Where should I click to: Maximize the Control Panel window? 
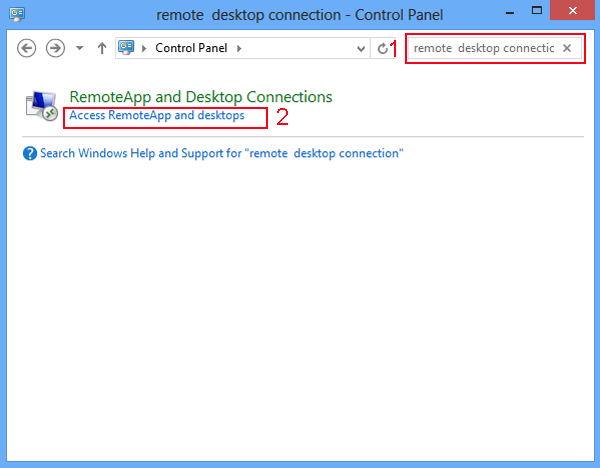[x=537, y=11]
